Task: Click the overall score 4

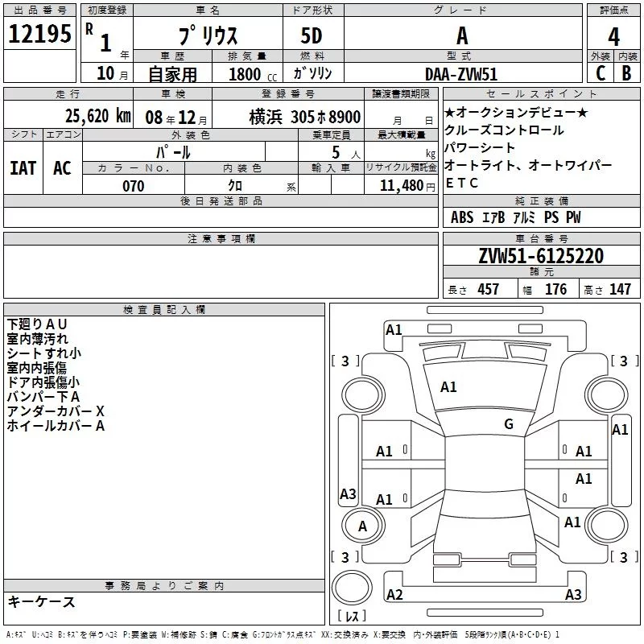Action: pos(613,36)
